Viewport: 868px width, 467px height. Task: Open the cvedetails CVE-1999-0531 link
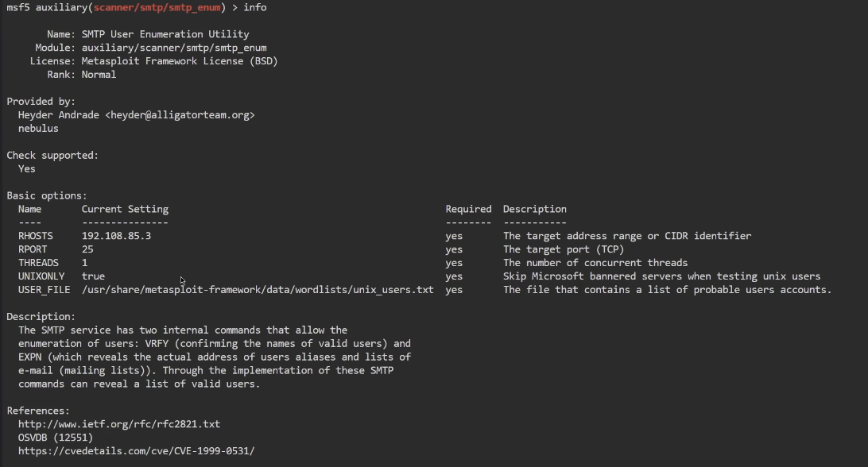click(x=136, y=451)
